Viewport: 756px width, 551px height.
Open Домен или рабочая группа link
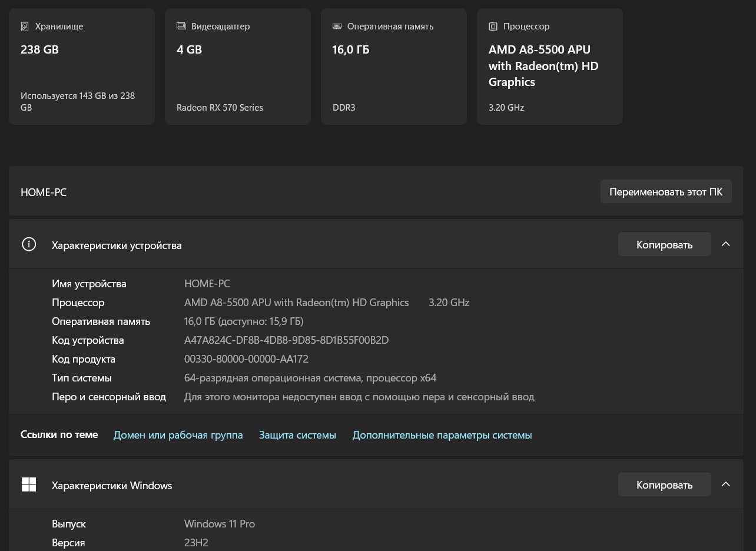pos(178,435)
